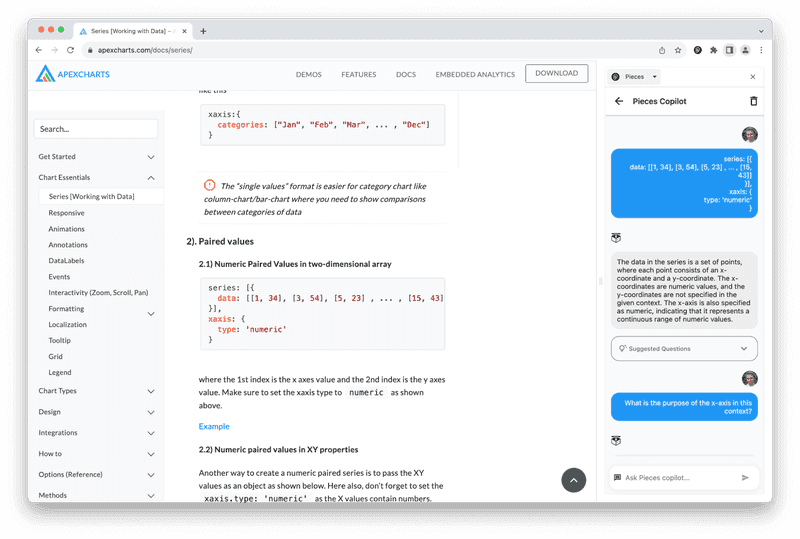Image resolution: width=800 pixels, height=539 pixels.
Task: Click the browser forward arrow
Action: click(x=55, y=50)
